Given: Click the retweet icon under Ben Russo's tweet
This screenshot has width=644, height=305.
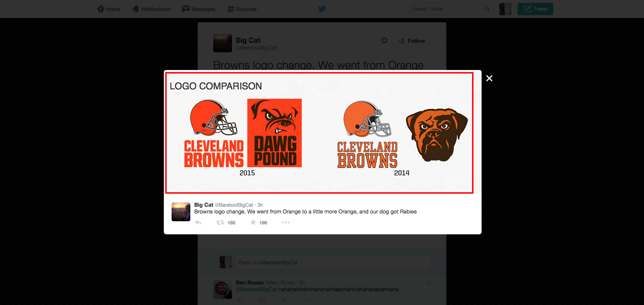Looking at the screenshot, I should point(262,300).
